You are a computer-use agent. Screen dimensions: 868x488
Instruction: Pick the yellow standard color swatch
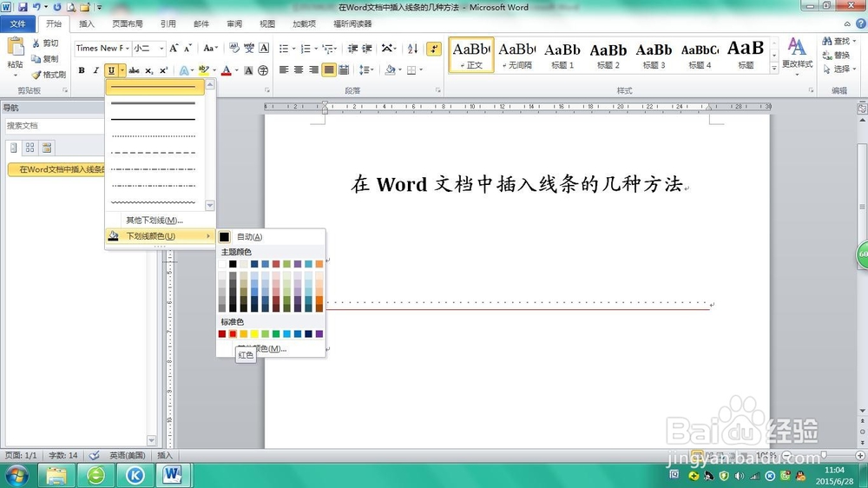[x=254, y=334]
